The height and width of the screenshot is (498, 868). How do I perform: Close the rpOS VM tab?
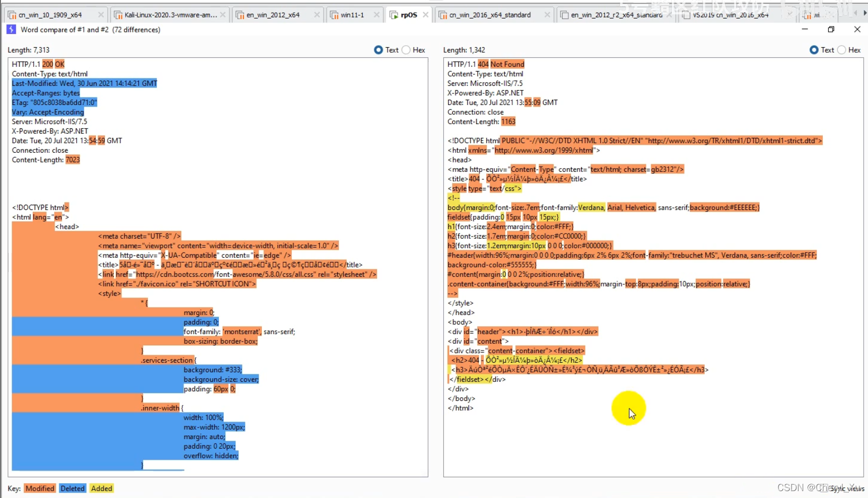click(x=426, y=15)
